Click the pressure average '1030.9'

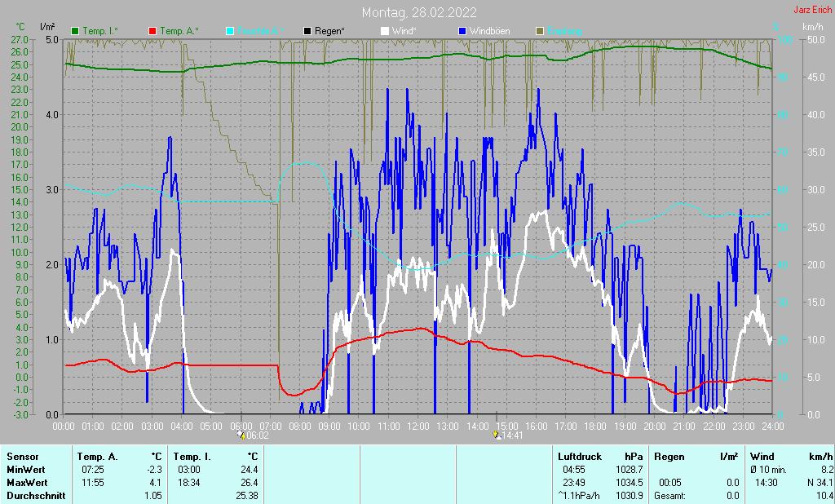630,496
